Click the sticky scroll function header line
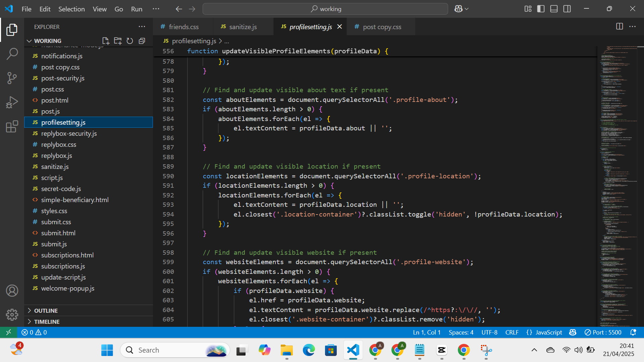 click(375, 51)
